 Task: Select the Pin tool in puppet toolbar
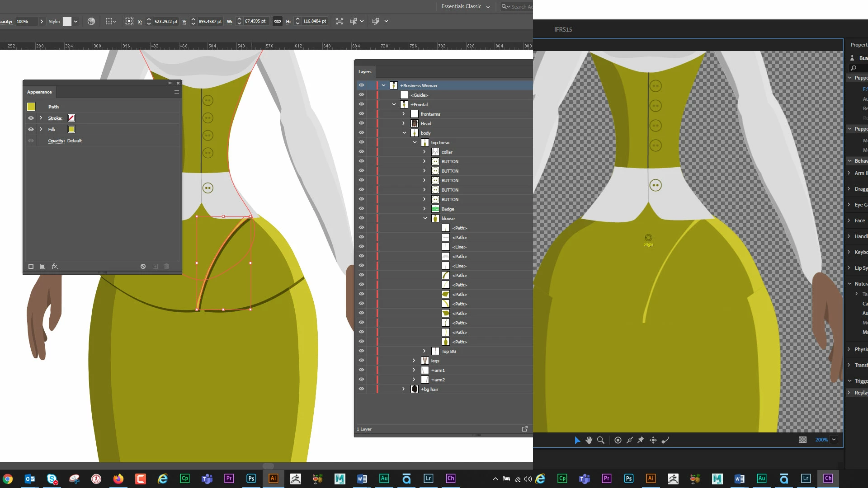641,440
